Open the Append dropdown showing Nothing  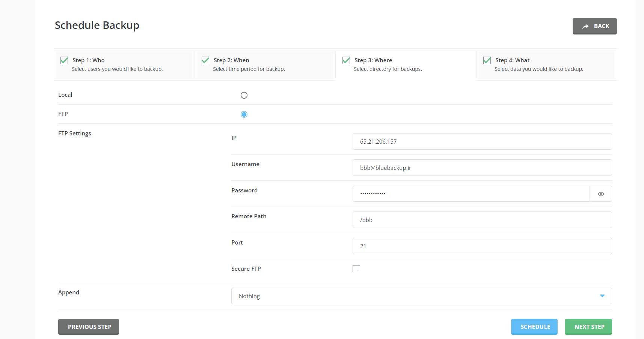pos(413,296)
